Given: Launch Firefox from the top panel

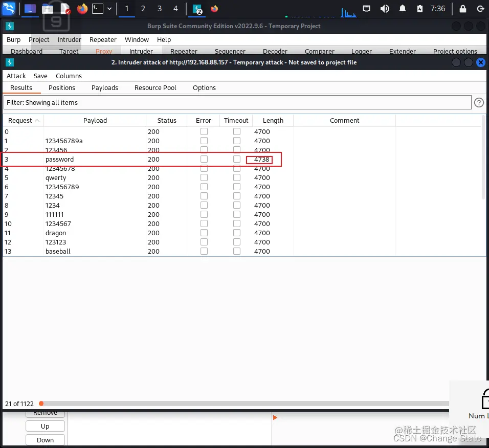Looking at the screenshot, I should (82, 9).
